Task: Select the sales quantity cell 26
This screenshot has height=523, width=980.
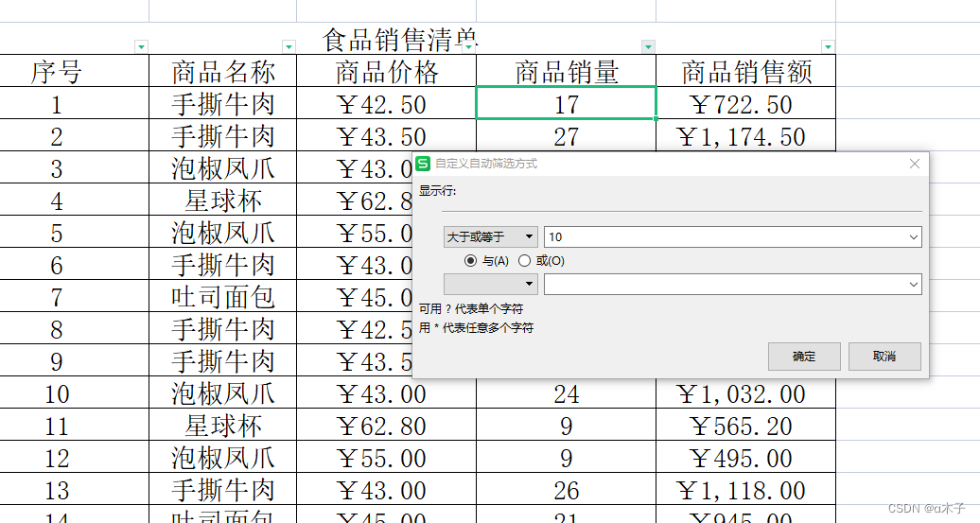Action: pos(567,489)
